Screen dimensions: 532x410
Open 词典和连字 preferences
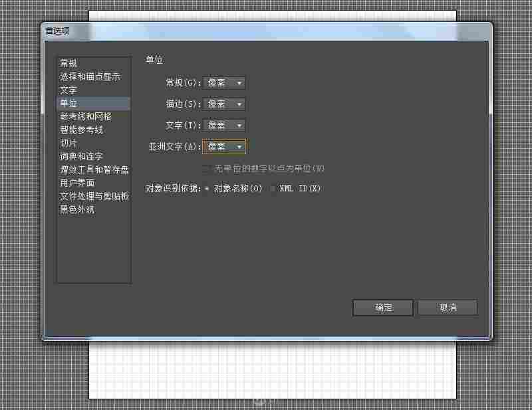click(x=80, y=156)
